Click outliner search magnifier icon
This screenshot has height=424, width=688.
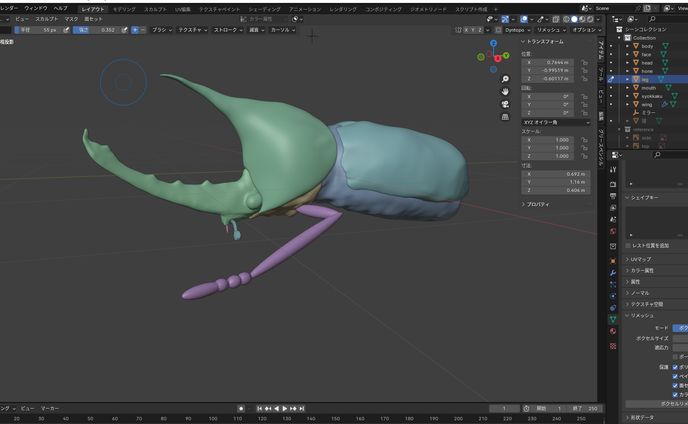(x=652, y=19)
